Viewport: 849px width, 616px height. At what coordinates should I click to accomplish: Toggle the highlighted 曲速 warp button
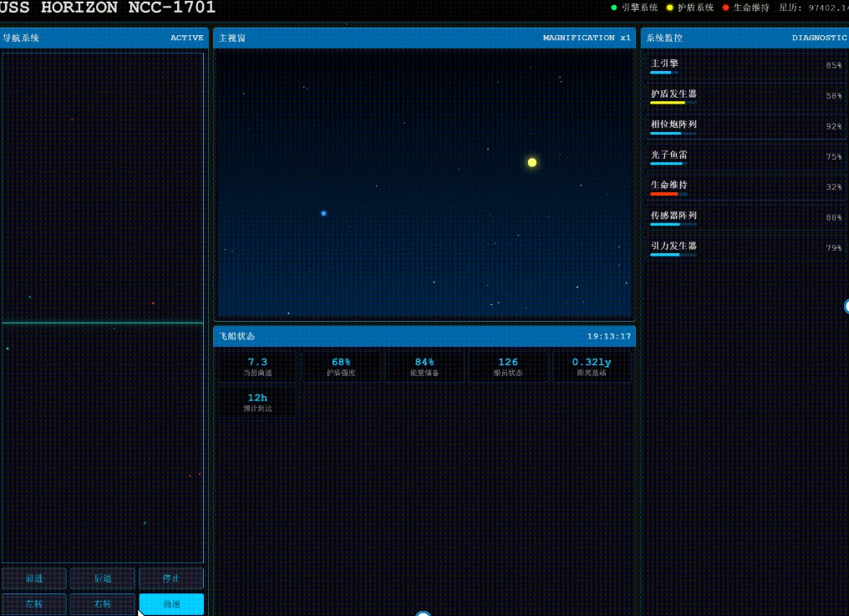171,603
